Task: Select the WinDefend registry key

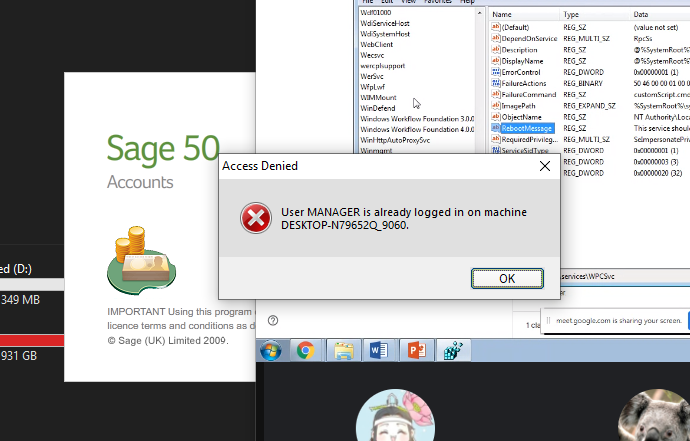Action: 378,108
